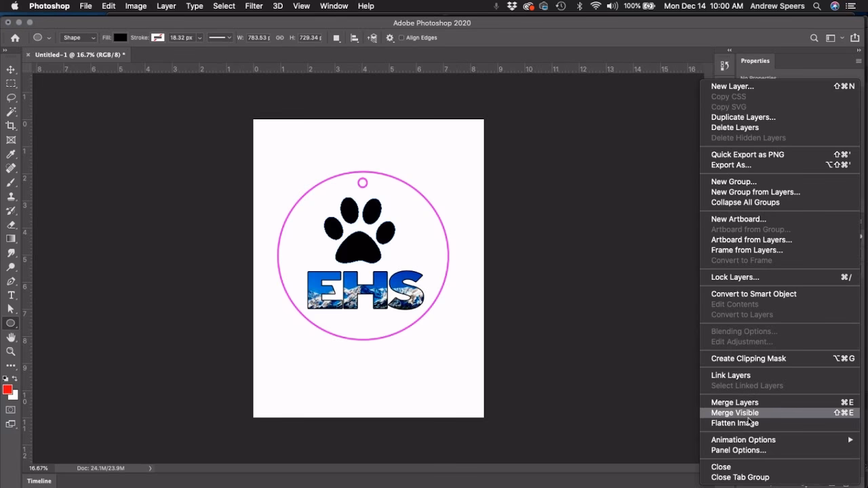Select the Gradient tool
868x488 pixels.
(11, 239)
